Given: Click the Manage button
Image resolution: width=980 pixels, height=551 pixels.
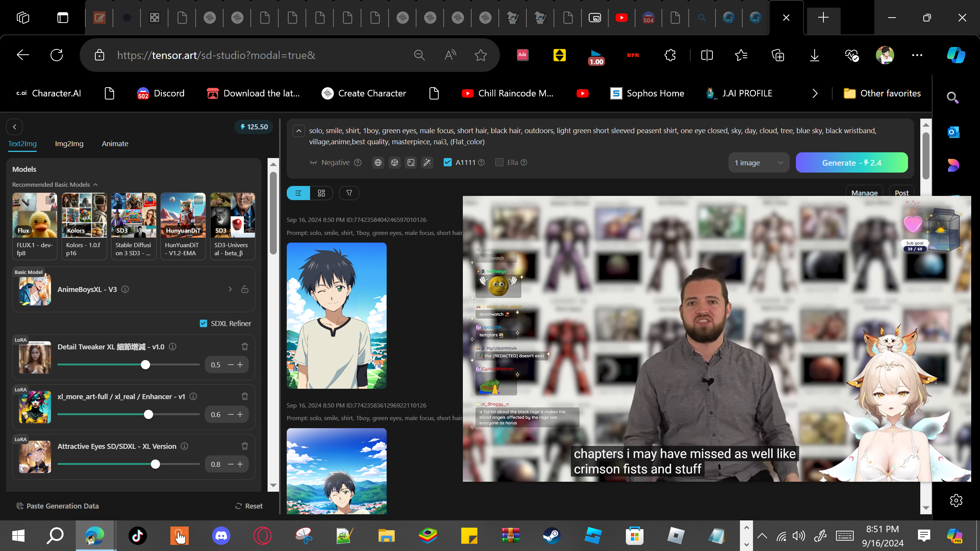Looking at the screenshot, I should 864,192.
